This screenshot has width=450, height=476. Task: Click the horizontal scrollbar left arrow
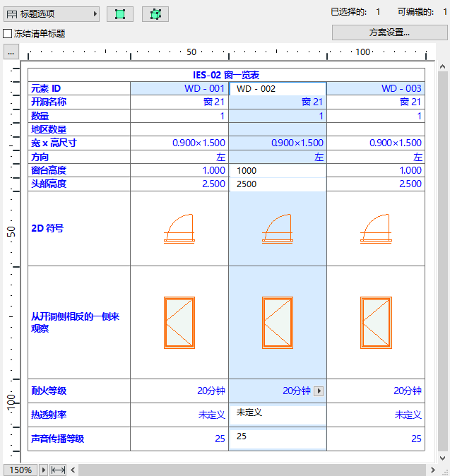(x=73, y=470)
